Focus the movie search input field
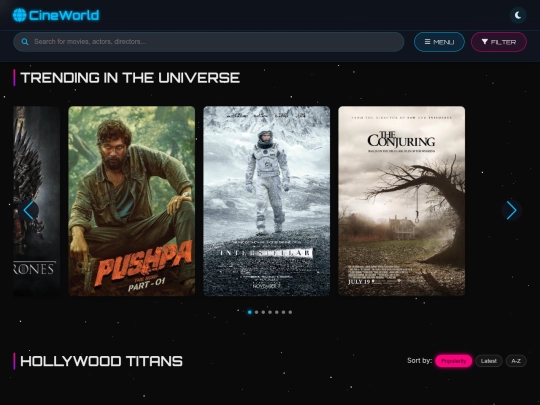The image size is (540, 405). [208, 42]
